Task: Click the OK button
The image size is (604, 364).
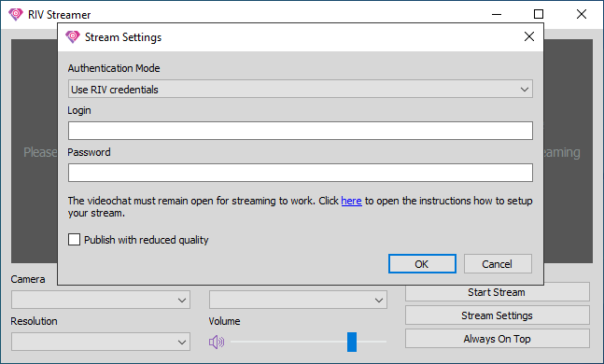Action: (x=422, y=264)
